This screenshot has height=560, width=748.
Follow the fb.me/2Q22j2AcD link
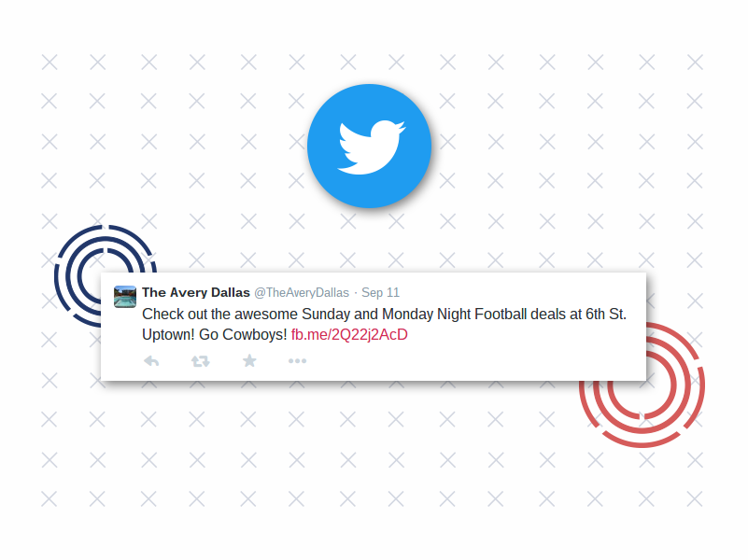349,334
